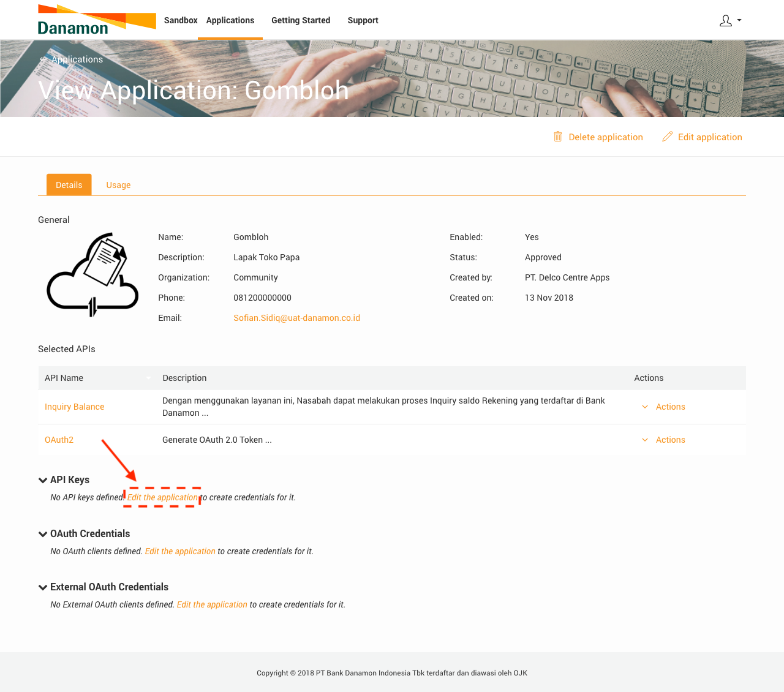Image resolution: width=784 pixels, height=692 pixels.
Task: Click the application cloud document image
Action: tap(92, 275)
